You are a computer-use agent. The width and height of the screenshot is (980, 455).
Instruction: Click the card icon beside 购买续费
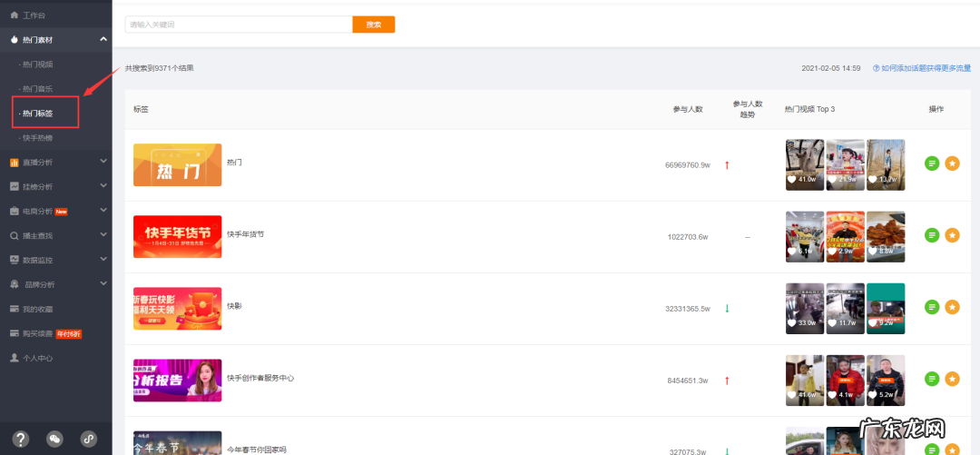14,333
